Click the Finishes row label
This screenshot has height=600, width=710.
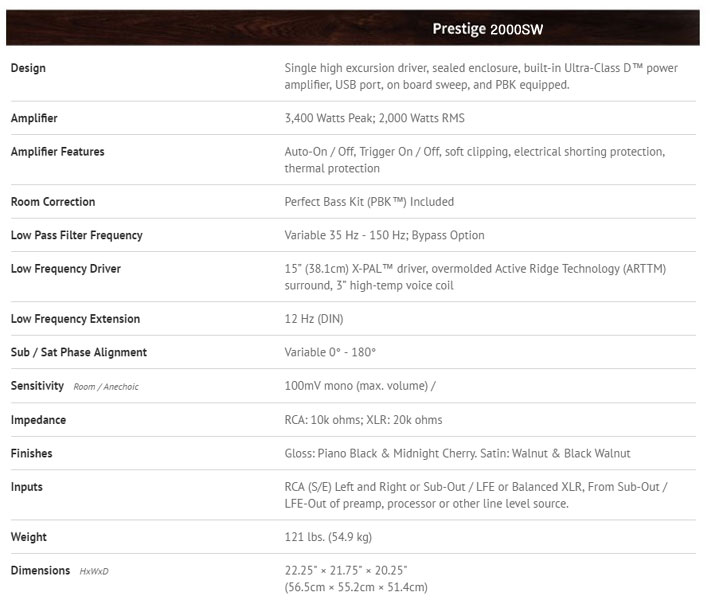[x=32, y=454]
